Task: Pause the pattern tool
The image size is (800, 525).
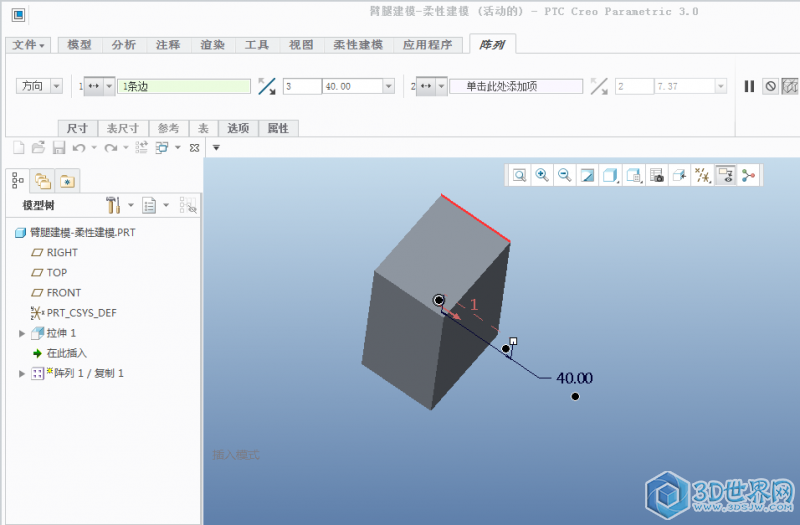Action: tap(749, 86)
